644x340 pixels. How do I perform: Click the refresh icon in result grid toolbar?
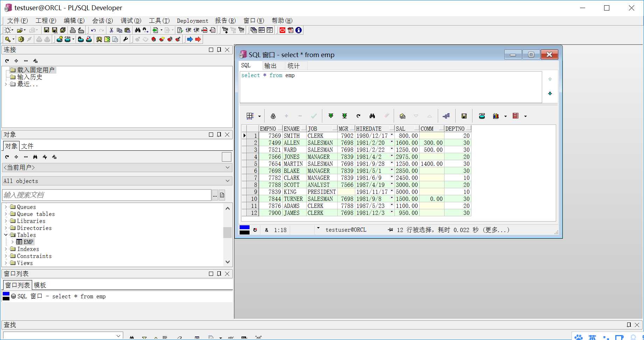click(358, 116)
